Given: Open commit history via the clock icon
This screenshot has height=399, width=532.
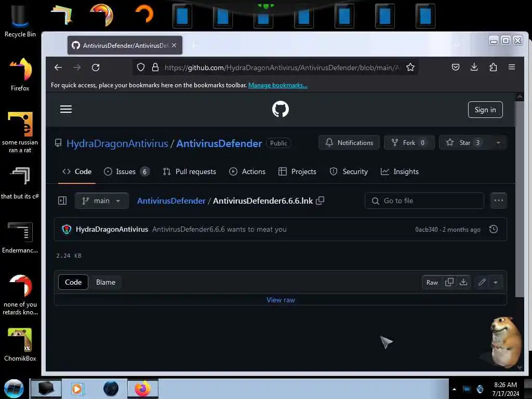Looking at the screenshot, I should tap(494, 229).
